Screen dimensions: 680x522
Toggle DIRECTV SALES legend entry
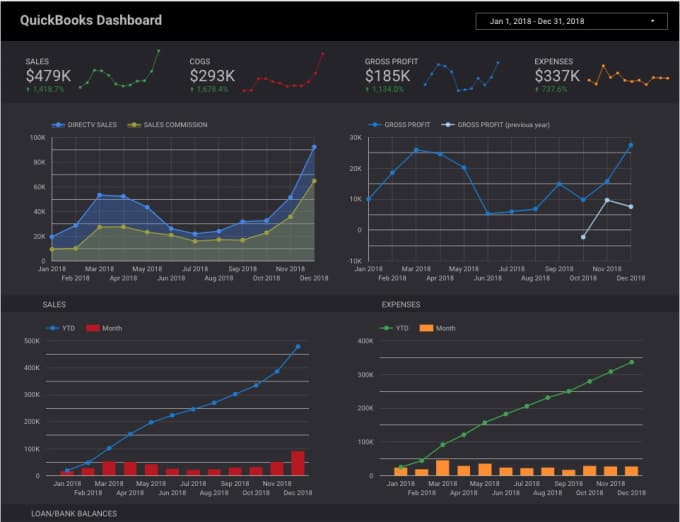point(84,125)
